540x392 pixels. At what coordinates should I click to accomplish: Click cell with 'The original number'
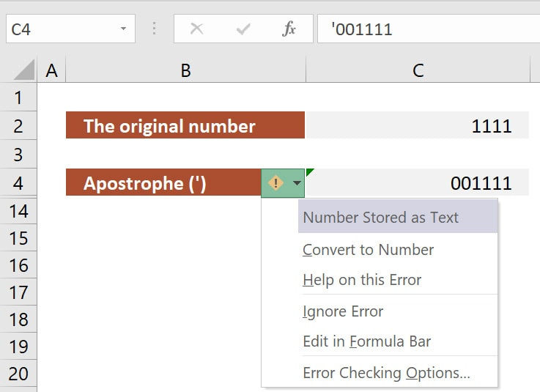185,125
